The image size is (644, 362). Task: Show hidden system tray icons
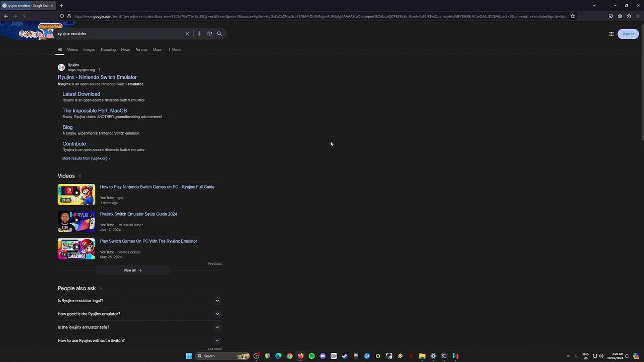pyautogui.click(x=568, y=356)
